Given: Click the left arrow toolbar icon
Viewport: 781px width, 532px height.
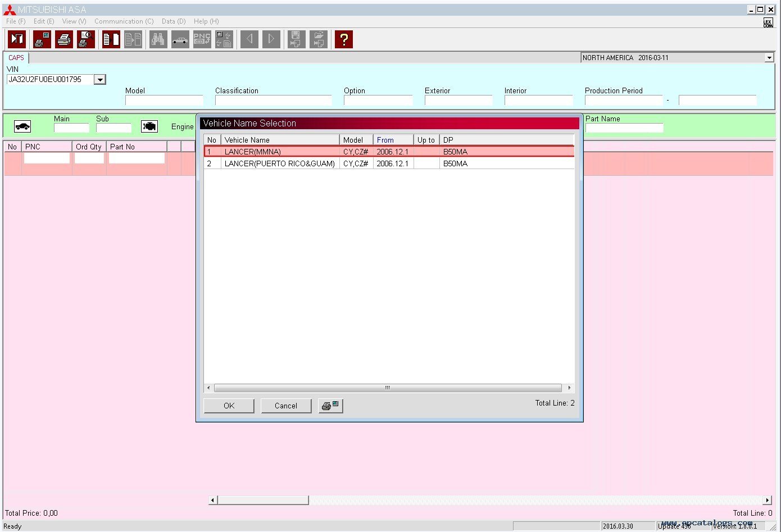Looking at the screenshot, I should click(x=249, y=39).
